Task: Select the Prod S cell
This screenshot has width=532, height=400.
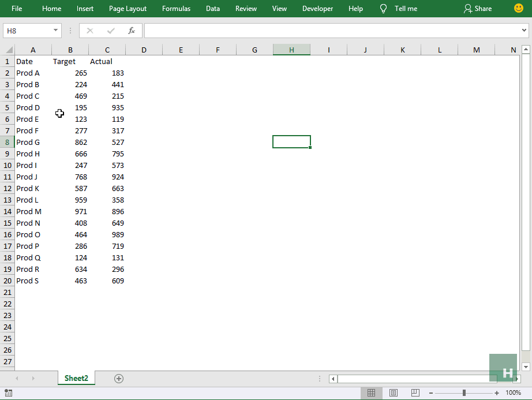Action: (x=33, y=281)
